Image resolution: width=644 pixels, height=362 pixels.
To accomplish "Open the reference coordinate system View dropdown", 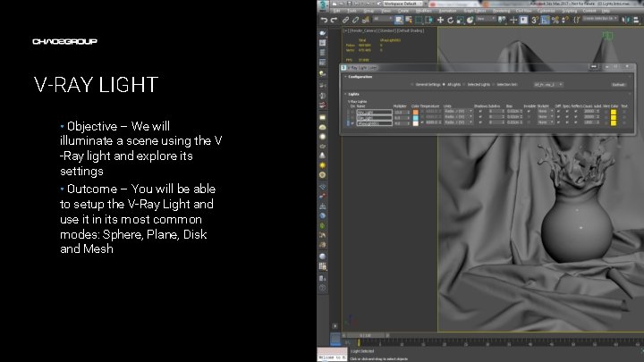I will pos(486,19).
